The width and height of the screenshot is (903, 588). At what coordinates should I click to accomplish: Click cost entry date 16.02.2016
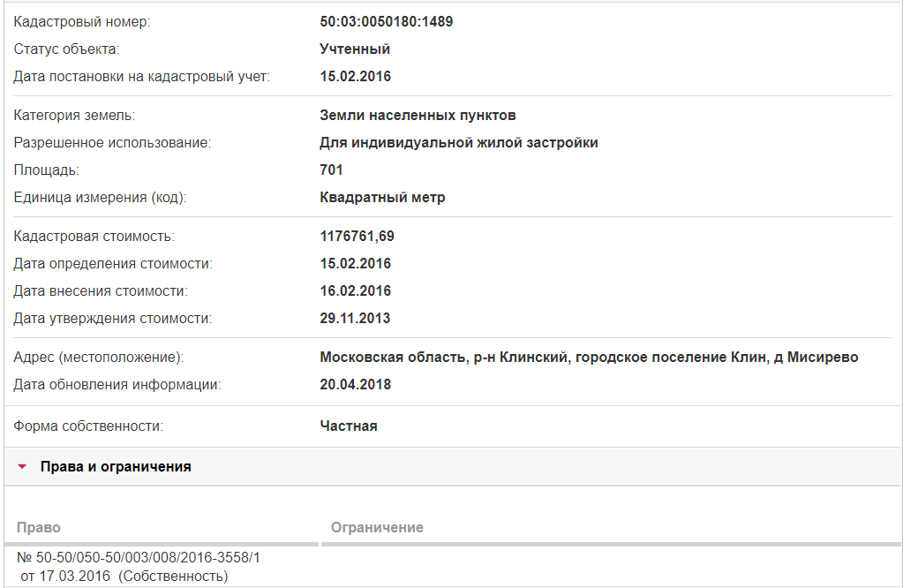(356, 290)
